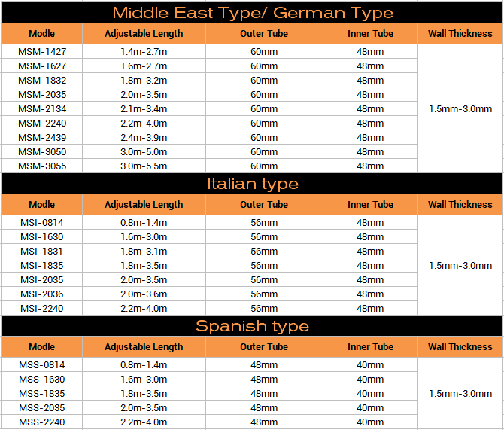
Task: Click Inner Tube header in Italian section
Action: click(x=370, y=205)
